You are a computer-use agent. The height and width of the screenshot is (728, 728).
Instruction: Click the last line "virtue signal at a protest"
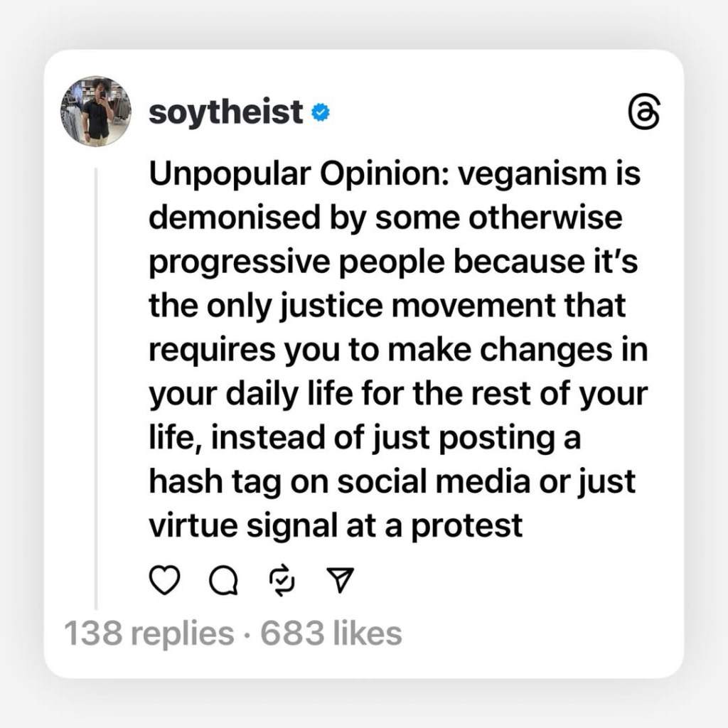[335, 526]
